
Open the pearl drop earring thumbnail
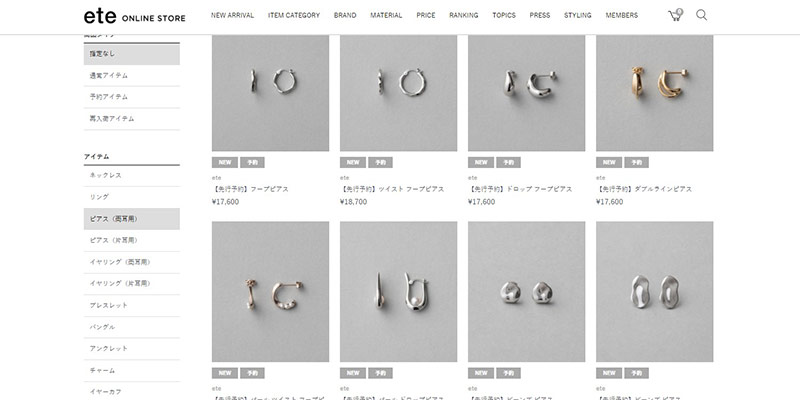pyautogui.click(x=398, y=292)
